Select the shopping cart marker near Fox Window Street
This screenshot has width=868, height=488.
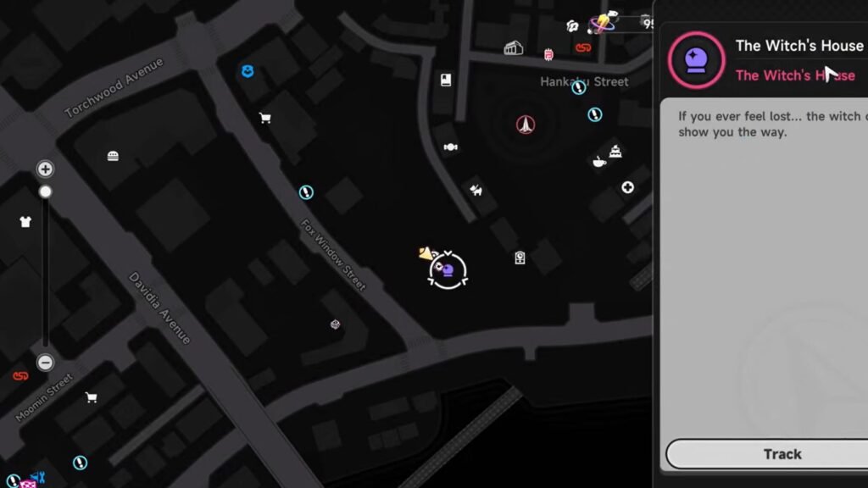point(265,118)
